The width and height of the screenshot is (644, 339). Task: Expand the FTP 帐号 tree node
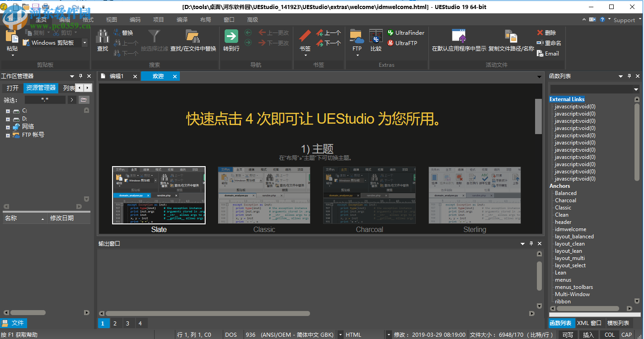[8, 135]
